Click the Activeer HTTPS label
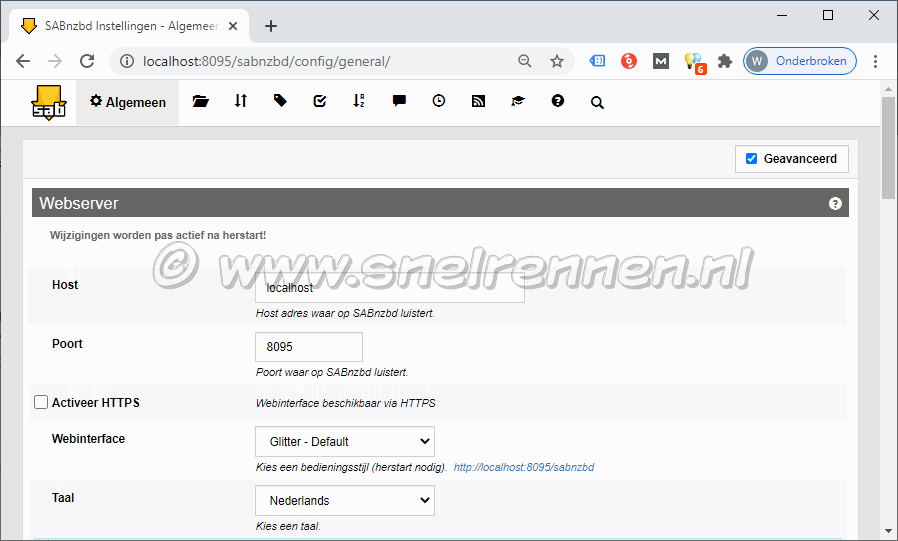The image size is (898, 541). (x=96, y=402)
